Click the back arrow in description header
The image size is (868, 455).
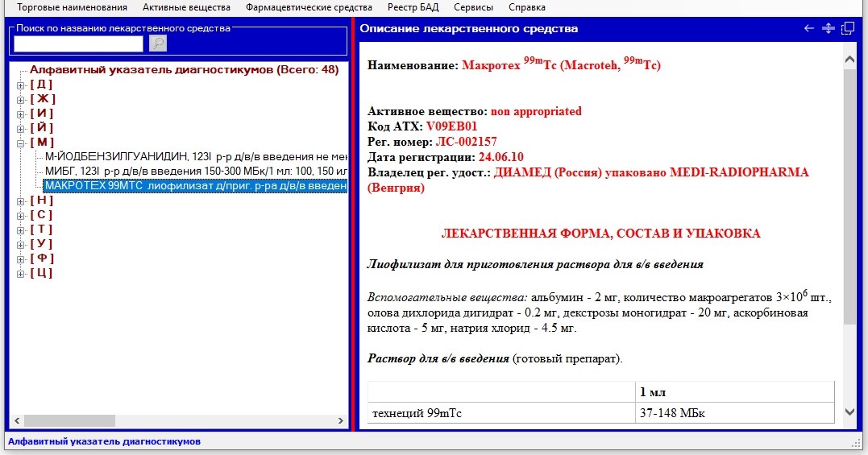point(809,28)
